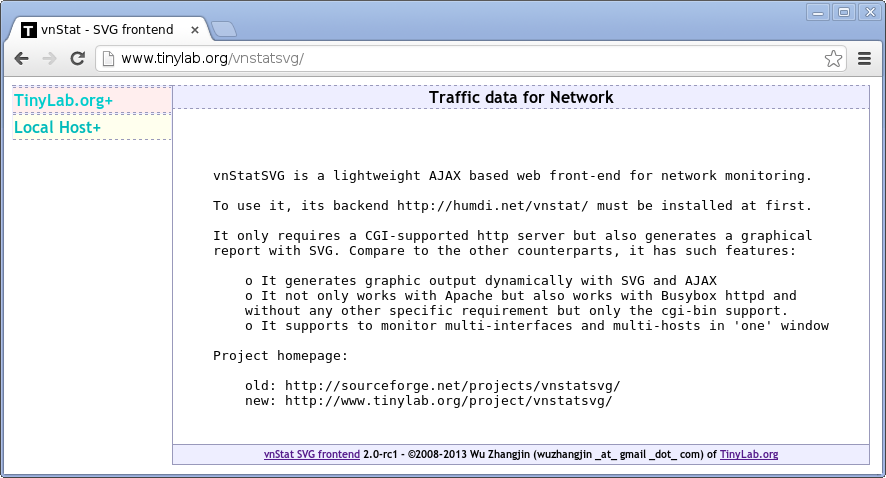Open the vnStat SVG frontend footer link
The width and height of the screenshot is (886, 478).
pos(312,454)
